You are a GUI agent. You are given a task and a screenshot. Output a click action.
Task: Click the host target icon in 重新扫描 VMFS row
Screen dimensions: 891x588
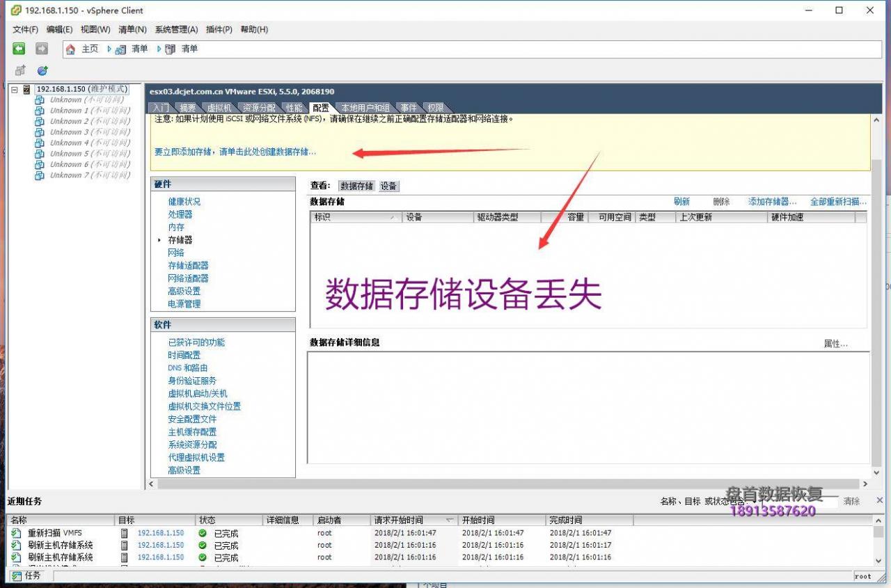125,533
